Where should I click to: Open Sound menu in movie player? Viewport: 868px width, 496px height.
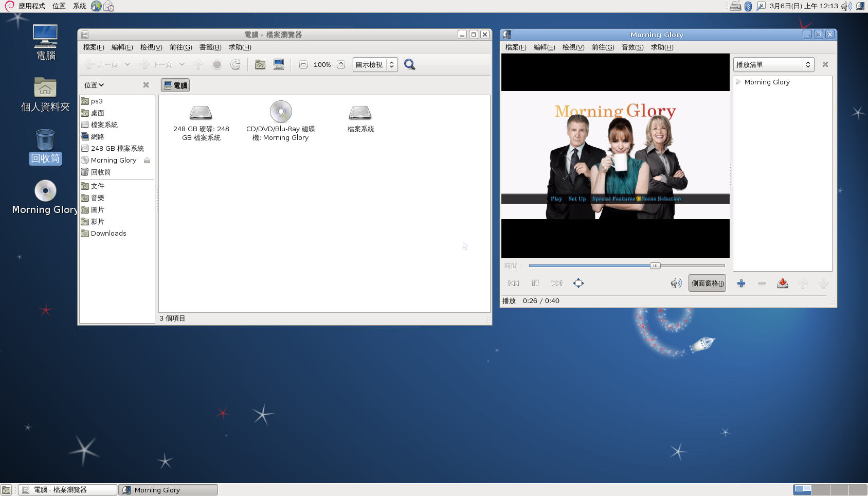click(632, 47)
